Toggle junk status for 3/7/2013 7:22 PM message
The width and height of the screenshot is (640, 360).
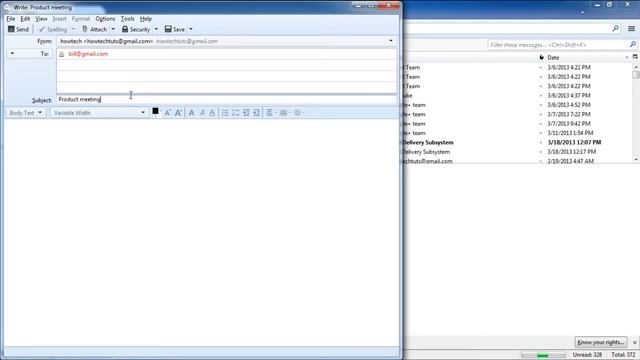pos(541,114)
